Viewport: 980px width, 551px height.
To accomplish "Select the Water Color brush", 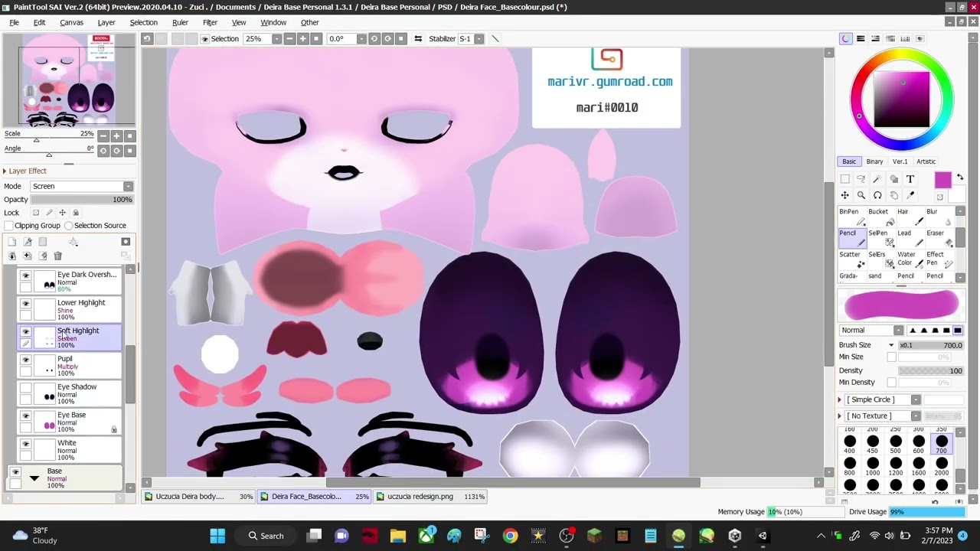I will (x=910, y=259).
